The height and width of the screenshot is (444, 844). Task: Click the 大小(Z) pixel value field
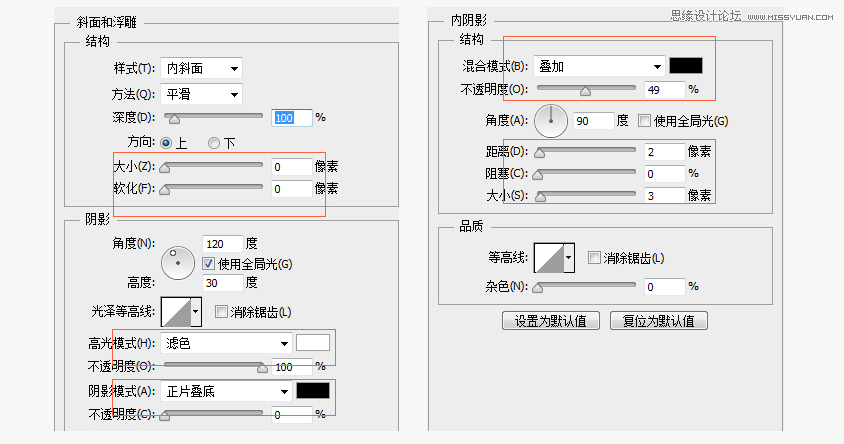291,167
